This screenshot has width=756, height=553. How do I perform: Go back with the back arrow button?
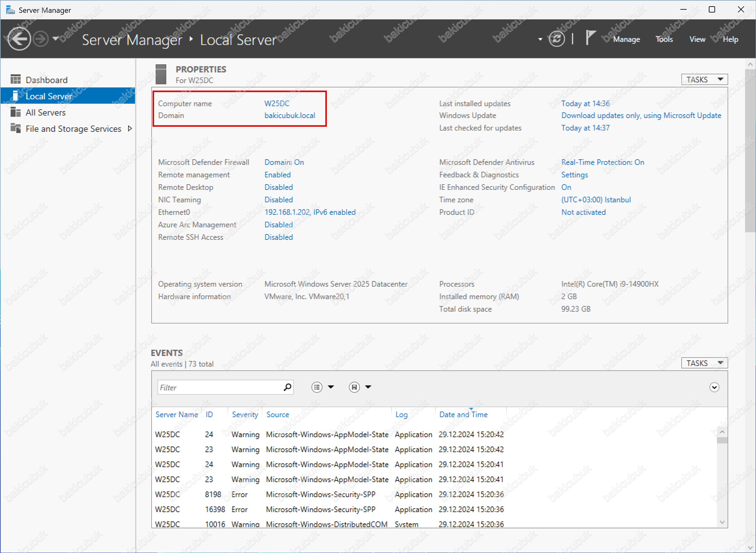(x=19, y=39)
